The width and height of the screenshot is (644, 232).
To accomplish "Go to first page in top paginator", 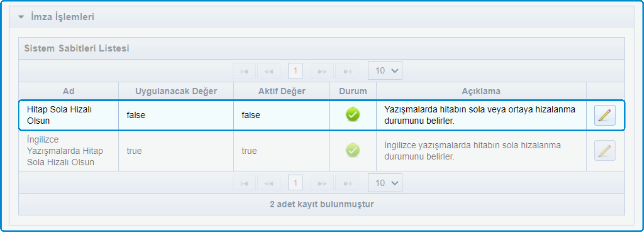I will (244, 71).
